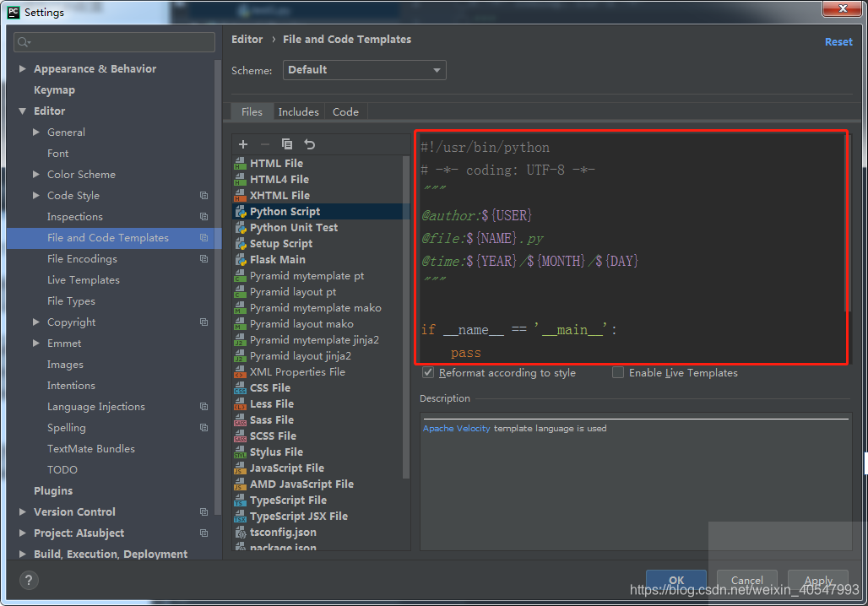This screenshot has height=606, width=868.
Task: Focus the settings search field
Action: [x=115, y=42]
